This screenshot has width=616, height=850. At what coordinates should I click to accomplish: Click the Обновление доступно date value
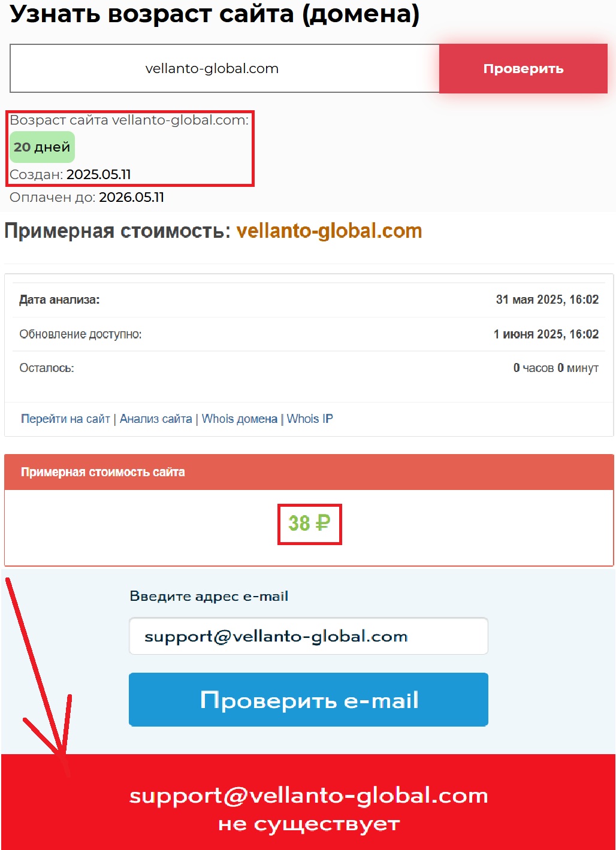click(546, 334)
